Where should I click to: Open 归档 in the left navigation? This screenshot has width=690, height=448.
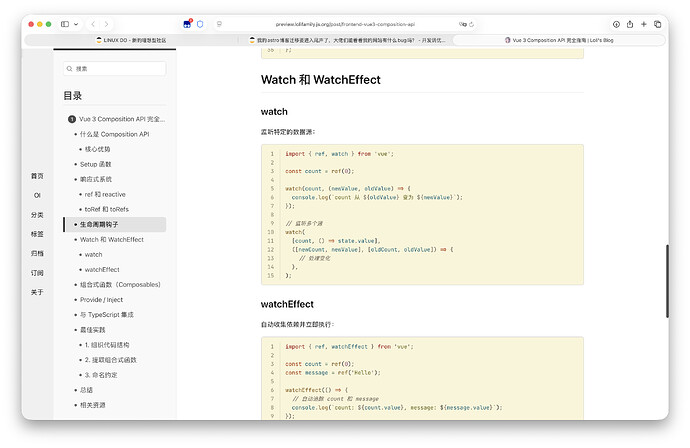coord(37,253)
